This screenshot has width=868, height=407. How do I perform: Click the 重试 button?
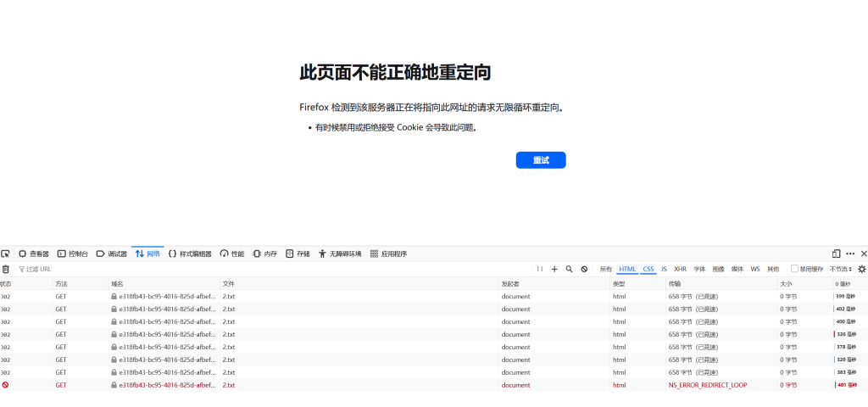541,160
